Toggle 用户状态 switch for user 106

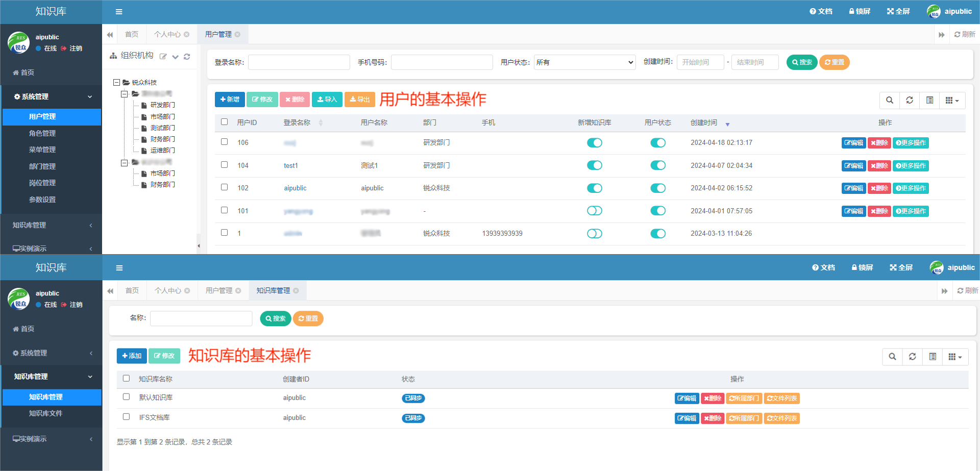(658, 143)
